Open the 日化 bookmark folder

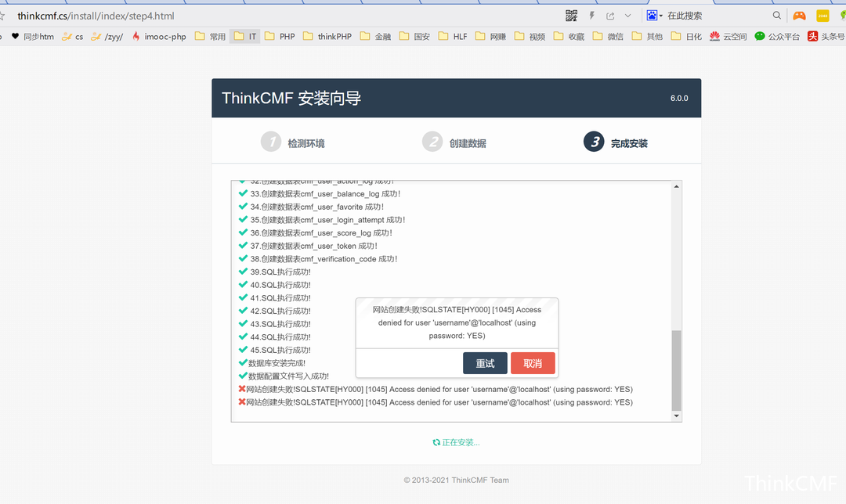click(x=686, y=36)
